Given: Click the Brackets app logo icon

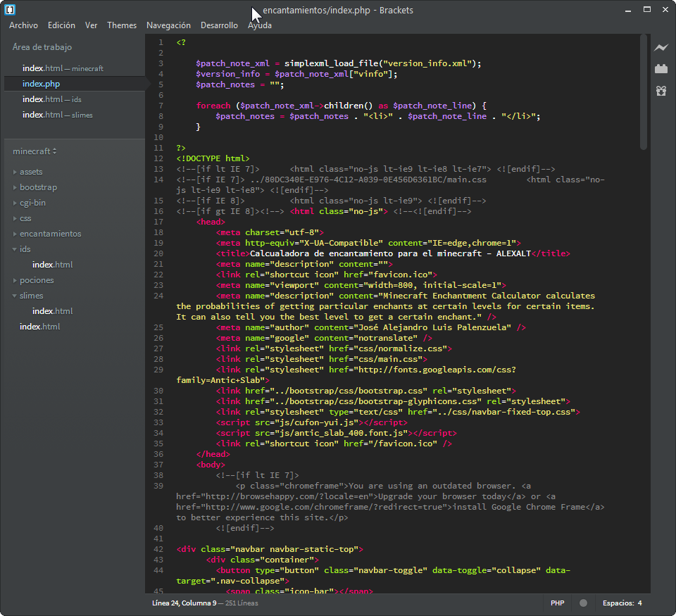Looking at the screenshot, I should pyautogui.click(x=10, y=9).
